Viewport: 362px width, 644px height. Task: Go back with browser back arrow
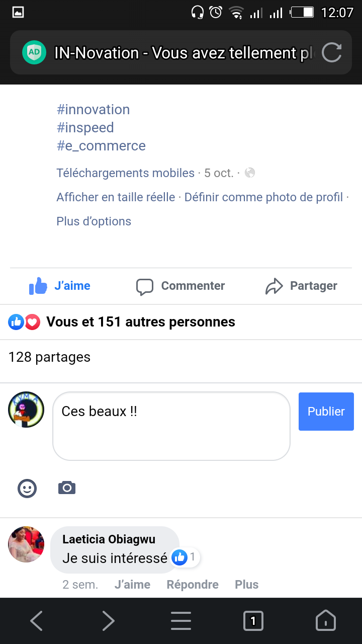click(x=36, y=621)
